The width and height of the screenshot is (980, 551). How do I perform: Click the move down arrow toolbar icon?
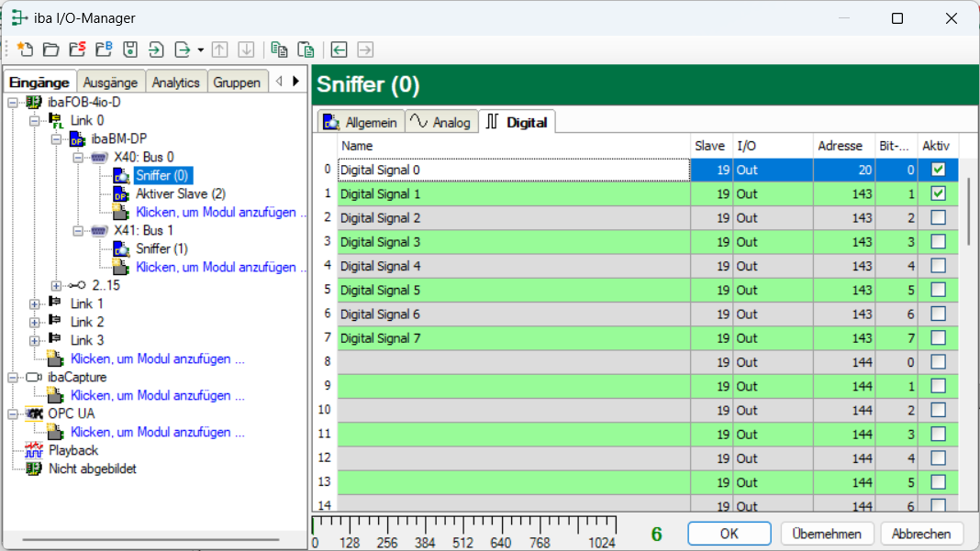[x=246, y=50]
